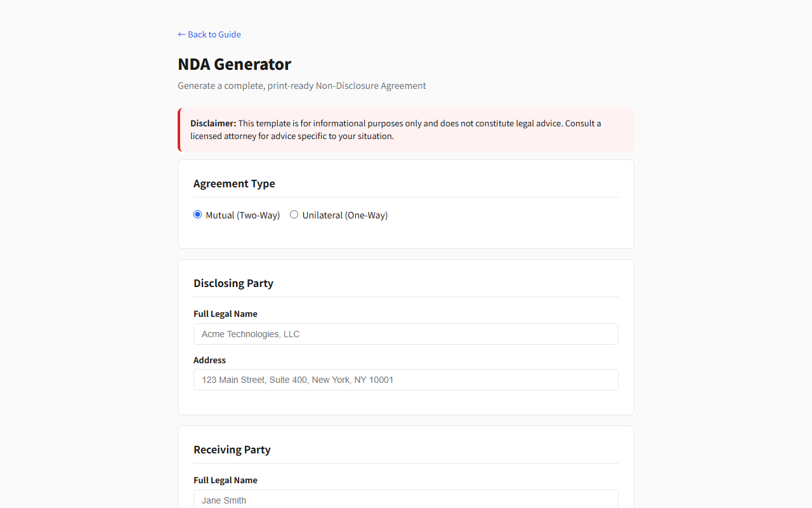Click the '123 Main Street' address placeholder field
This screenshot has width=812, height=508.
[405, 380]
